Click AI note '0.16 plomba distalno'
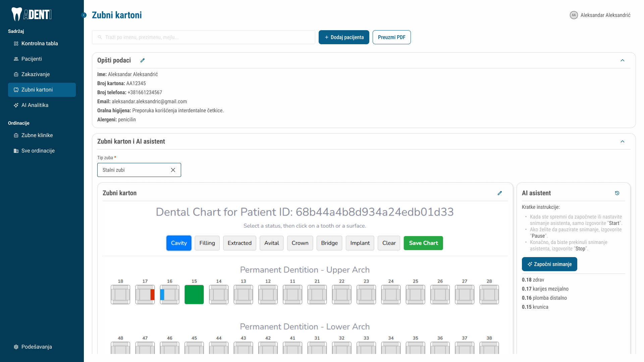This screenshot has width=644, height=362. coord(544,298)
